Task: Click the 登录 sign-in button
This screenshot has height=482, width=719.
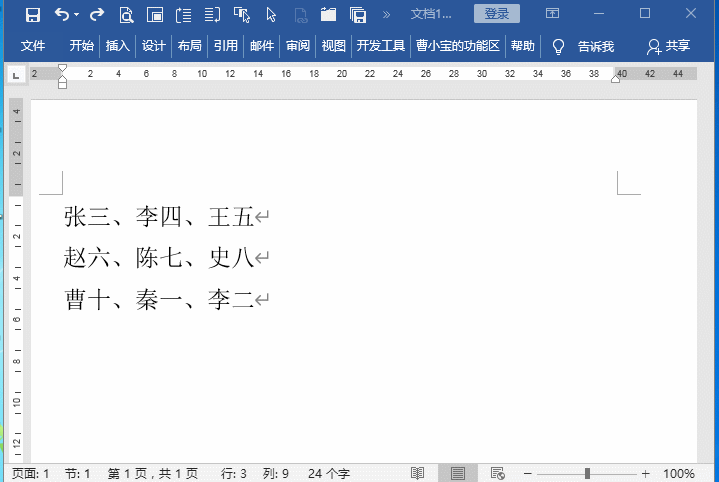Action: point(497,14)
